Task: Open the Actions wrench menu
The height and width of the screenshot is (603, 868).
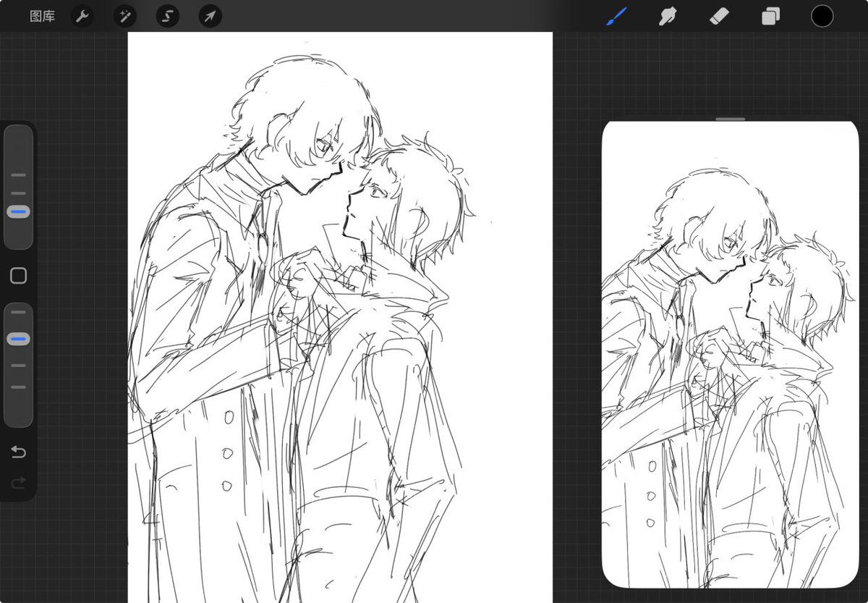Action: click(82, 16)
